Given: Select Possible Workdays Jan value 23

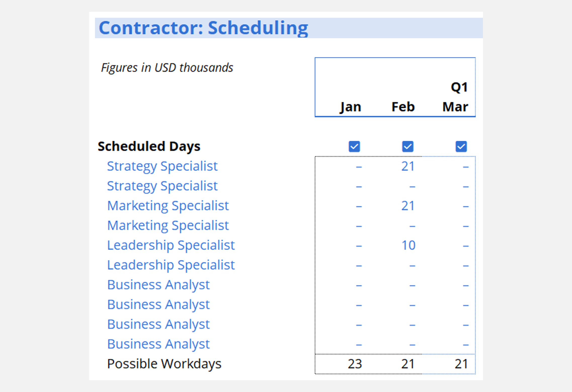Looking at the screenshot, I should [x=355, y=364].
